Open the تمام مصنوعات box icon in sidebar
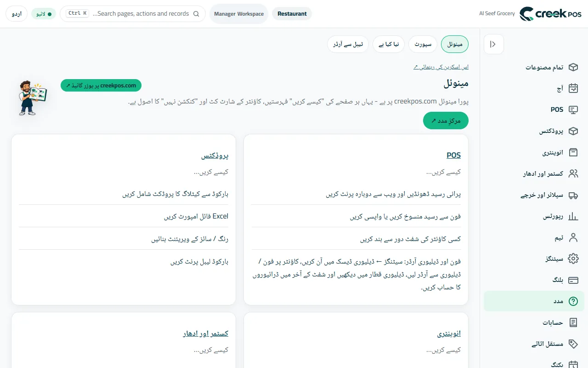Image resolution: width=588 pixels, height=368 pixels. tap(573, 67)
